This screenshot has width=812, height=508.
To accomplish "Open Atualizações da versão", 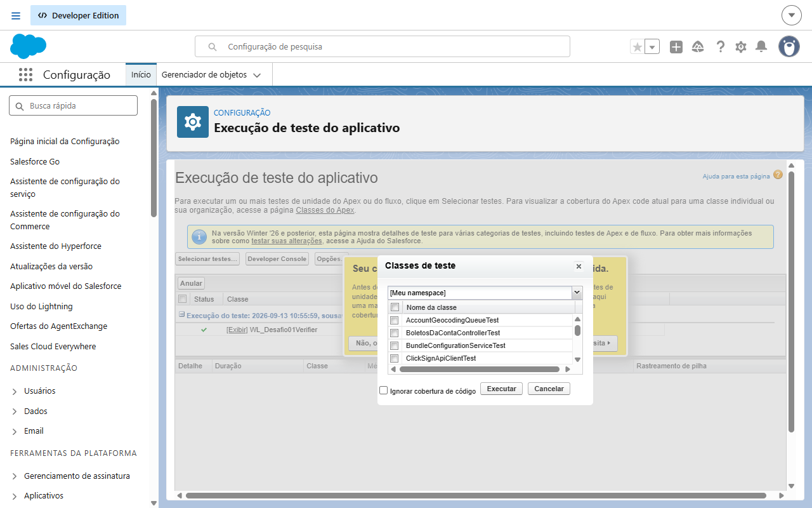I will click(x=51, y=266).
